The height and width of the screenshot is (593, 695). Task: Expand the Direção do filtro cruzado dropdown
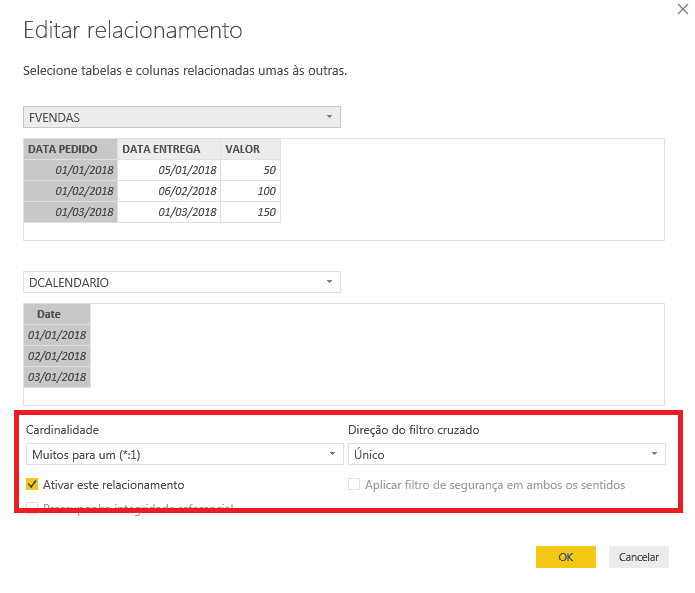[507, 454]
